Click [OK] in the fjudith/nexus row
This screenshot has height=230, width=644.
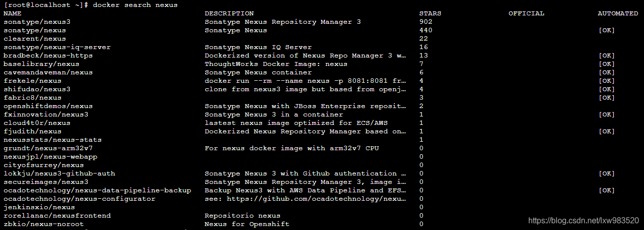coord(606,131)
